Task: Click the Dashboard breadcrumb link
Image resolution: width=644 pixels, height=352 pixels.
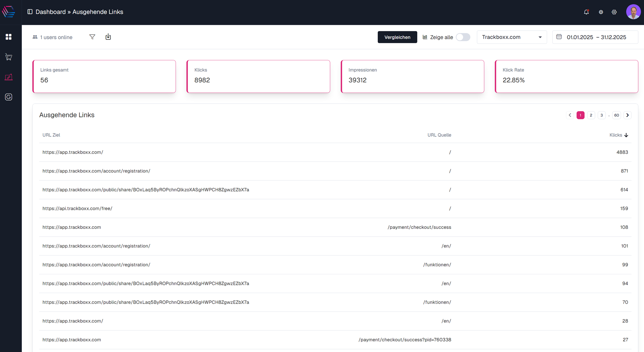Action: 51,12
